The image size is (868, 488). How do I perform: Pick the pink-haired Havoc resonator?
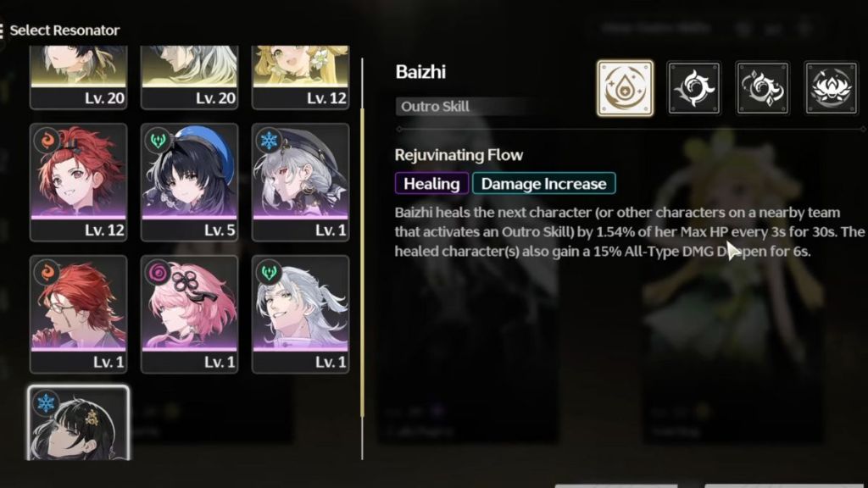[x=189, y=314]
